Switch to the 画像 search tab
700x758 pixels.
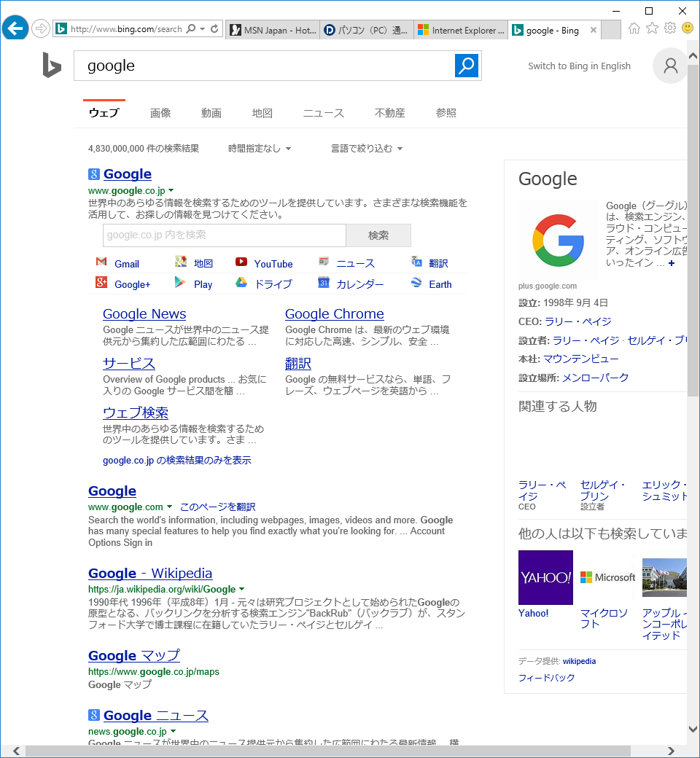160,113
